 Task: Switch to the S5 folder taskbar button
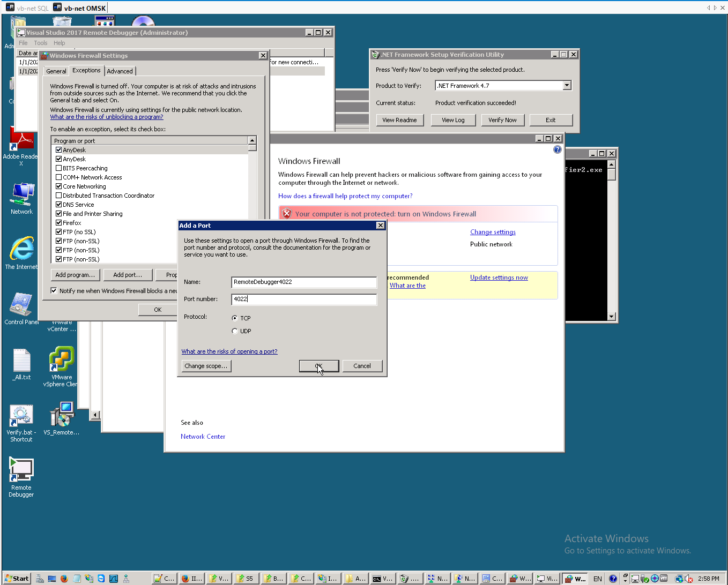coord(247,579)
